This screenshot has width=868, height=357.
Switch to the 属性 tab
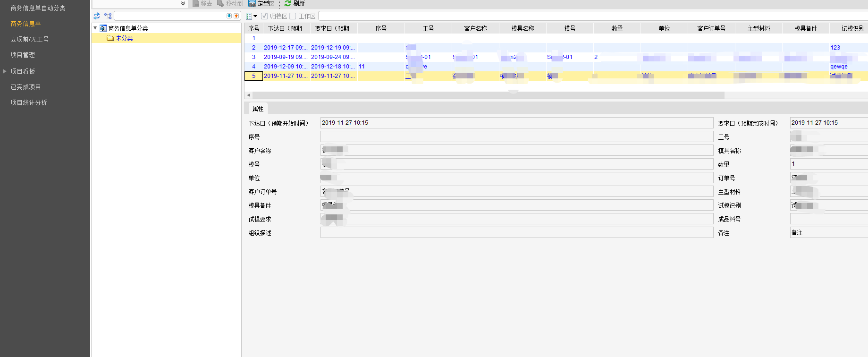[x=258, y=109]
